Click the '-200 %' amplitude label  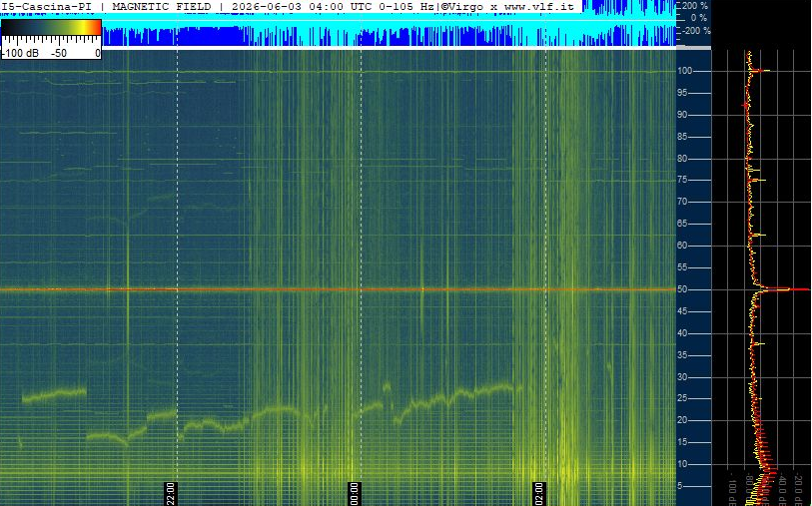click(695, 31)
